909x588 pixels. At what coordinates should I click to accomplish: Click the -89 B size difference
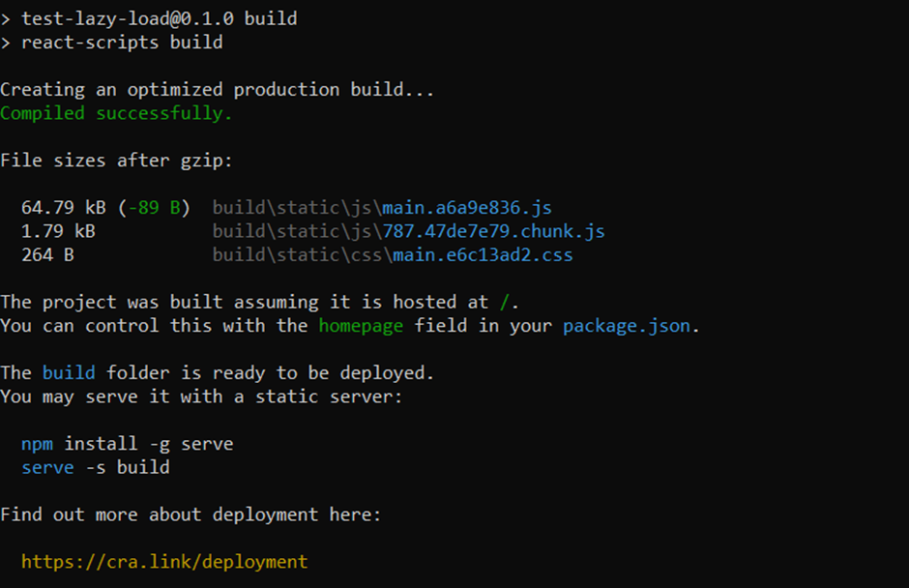(154, 207)
